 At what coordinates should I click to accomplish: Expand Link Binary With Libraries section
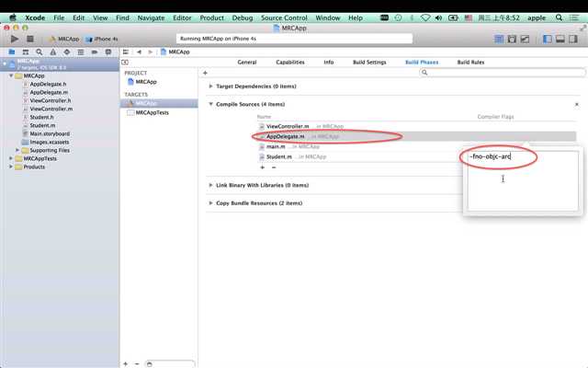coord(210,185)
